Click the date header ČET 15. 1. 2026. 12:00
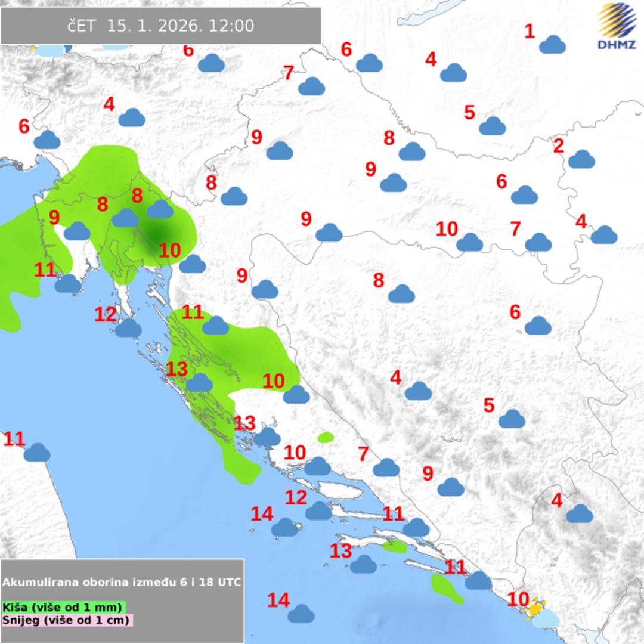The image size is (644, 644). tap(160, 26)
